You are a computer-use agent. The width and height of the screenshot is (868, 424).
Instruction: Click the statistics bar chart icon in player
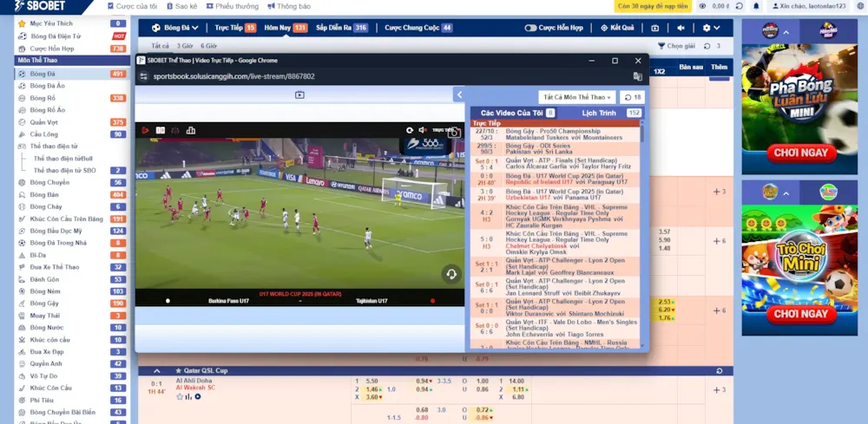pos(191,130)
